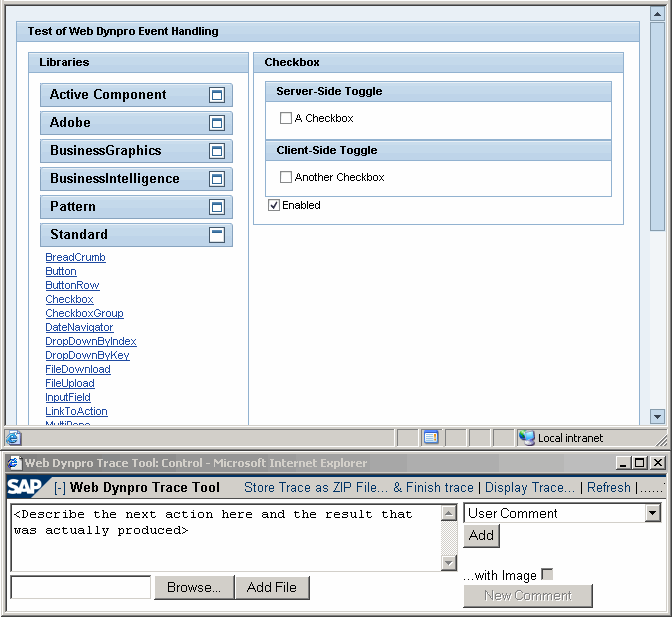Image resolution: width=672 pixels, height=617 pixels.
Task: Click the Local intranet zone icon
Action: [527, 437]
